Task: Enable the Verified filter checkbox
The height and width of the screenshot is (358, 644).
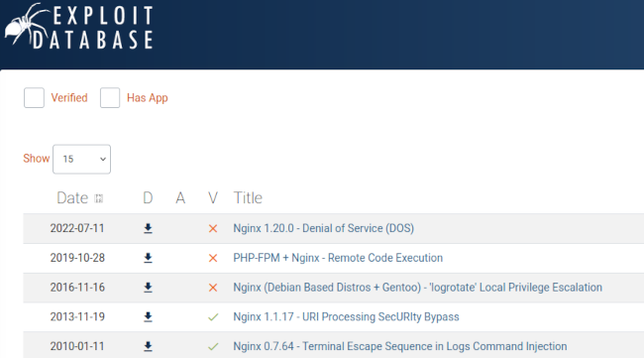Action: (x=34, y=98)
